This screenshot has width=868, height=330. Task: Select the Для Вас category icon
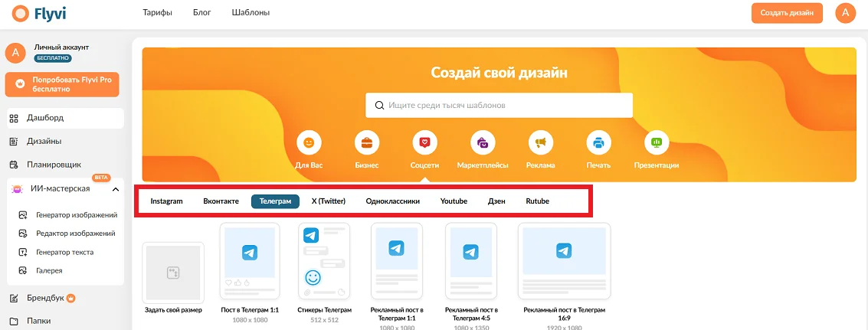click(309, 143)
